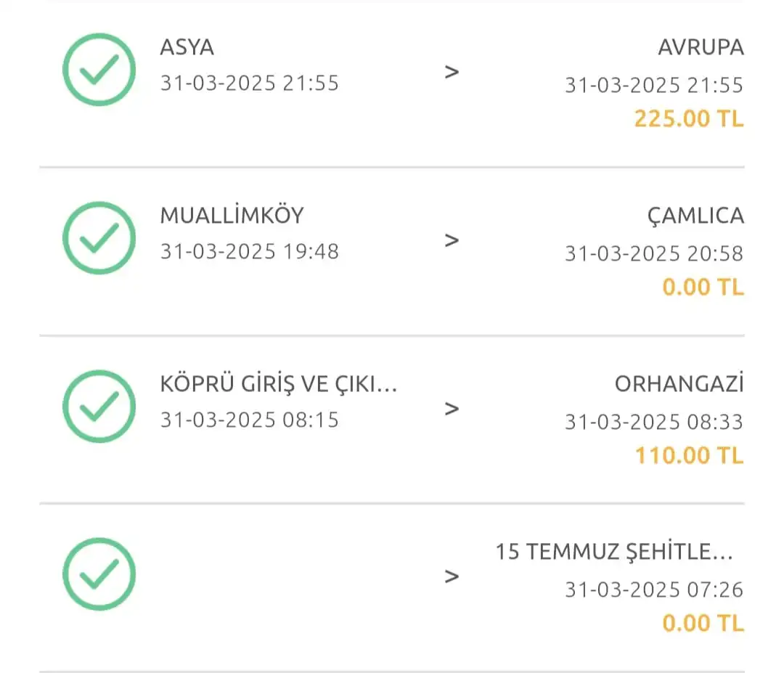Select the ÇAMLICA exit station label
Screen dimensions: 784x673
(x=695, y=216)
